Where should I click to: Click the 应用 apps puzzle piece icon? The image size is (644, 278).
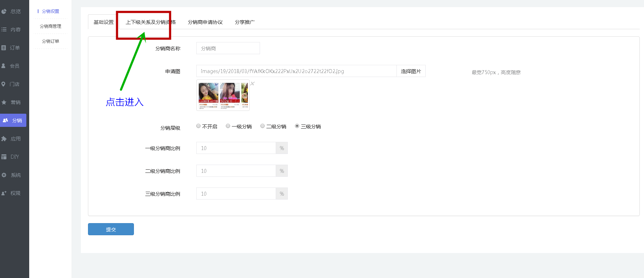(x=4, y=139)
